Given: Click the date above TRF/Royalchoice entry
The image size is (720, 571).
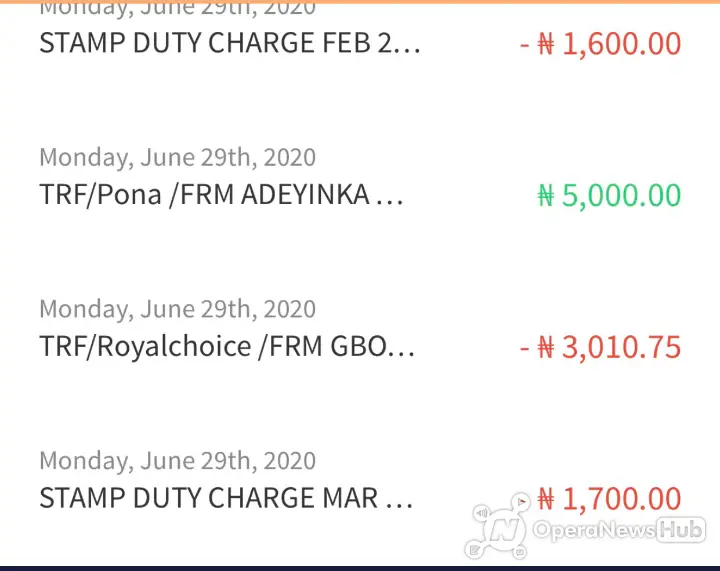Looking at the screenshot, I should point(178,309).
